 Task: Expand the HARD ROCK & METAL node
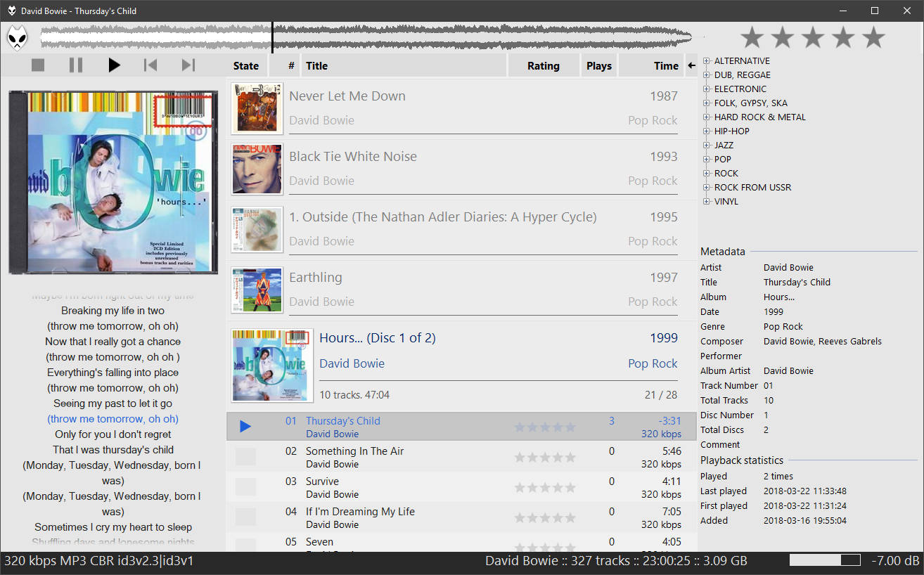point(707,117)
